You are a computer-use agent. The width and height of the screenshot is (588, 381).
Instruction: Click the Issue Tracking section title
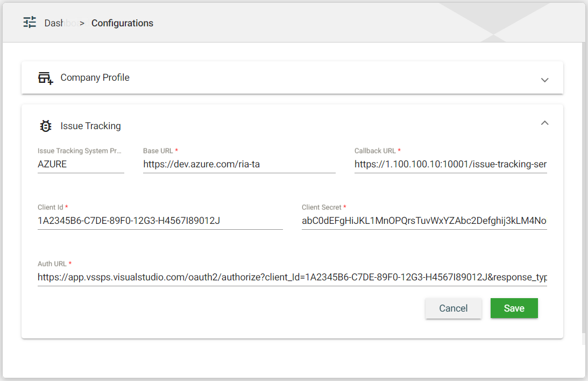(x=90, y=126)
